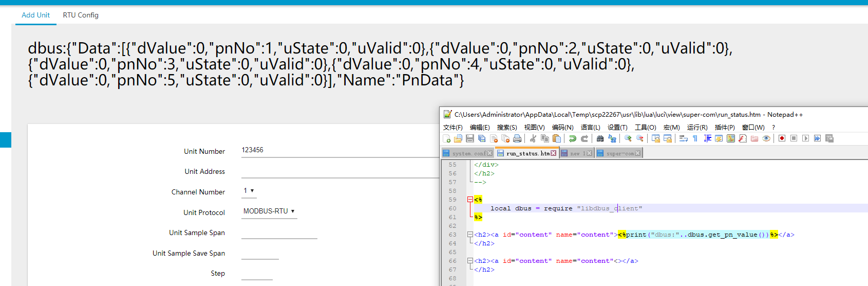Click the Unit Sample Span field
Screen dimensions: 868x286
pos(279,232)
